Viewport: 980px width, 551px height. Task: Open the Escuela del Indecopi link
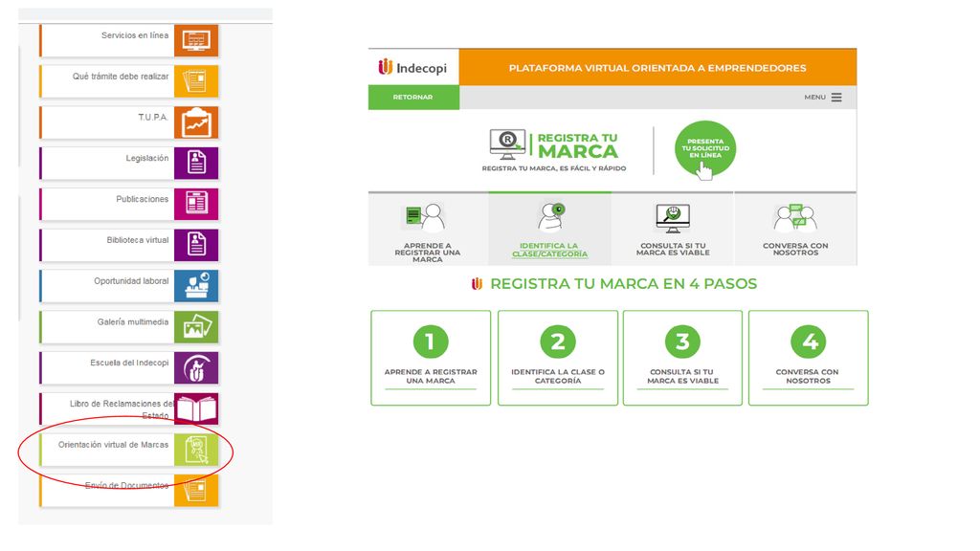pyautogui.click(x=129, y=363)
